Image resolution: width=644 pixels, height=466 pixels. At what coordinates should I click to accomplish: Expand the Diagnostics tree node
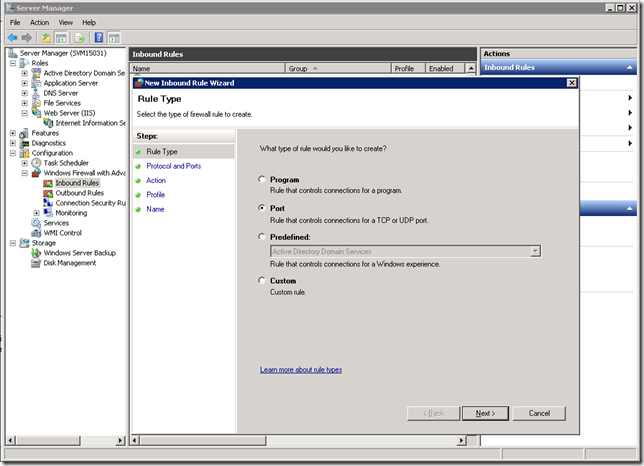[13, 143]
